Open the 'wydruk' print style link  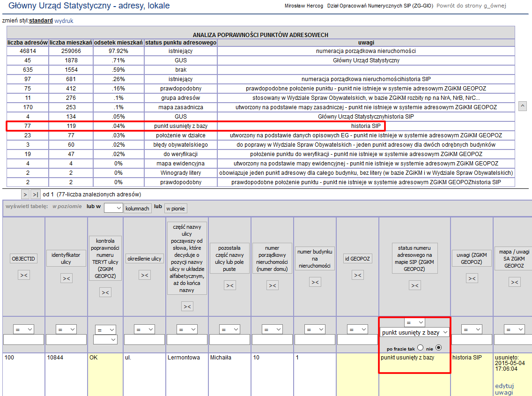tap(64, 21)
